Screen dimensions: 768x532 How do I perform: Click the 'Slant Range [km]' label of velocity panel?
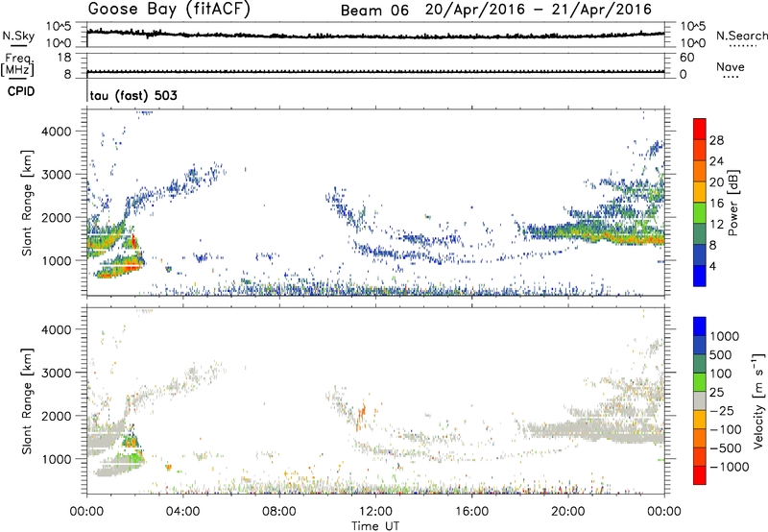coord(27,400)
